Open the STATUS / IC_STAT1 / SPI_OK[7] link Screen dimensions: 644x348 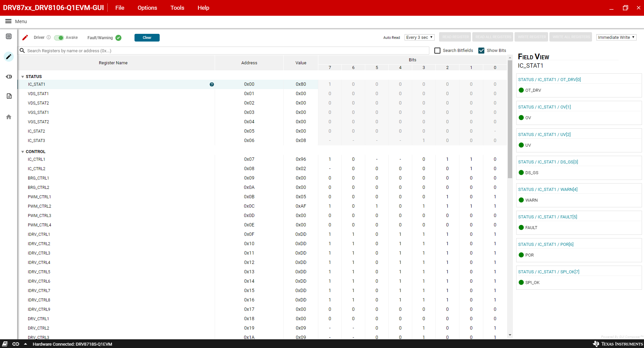(x=549, y=272)
